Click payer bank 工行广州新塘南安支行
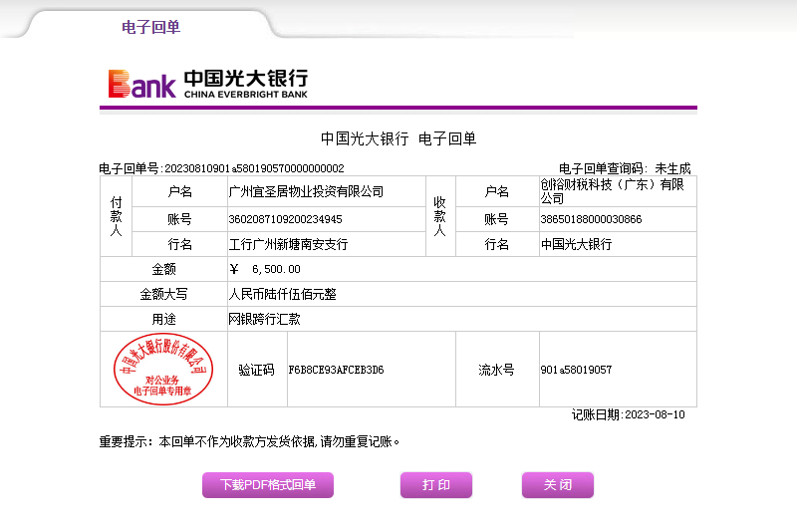Screen dimensions: 797x532 pos(288,244)
